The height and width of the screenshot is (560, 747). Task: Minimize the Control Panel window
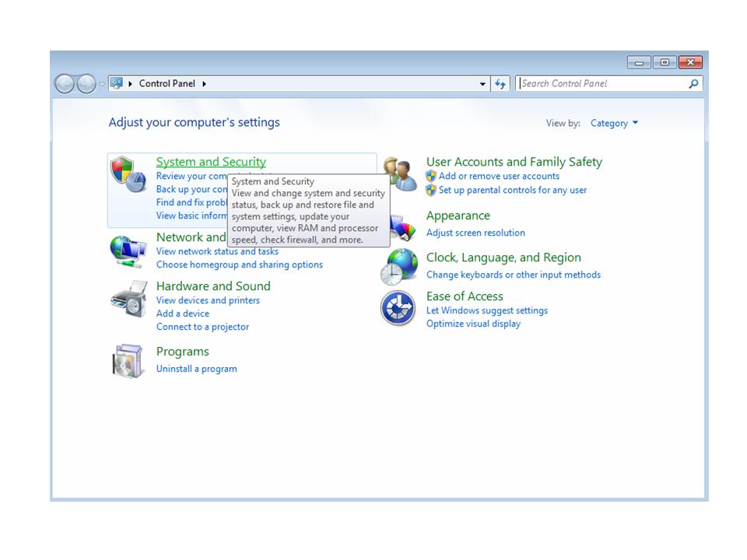[639, 62]
